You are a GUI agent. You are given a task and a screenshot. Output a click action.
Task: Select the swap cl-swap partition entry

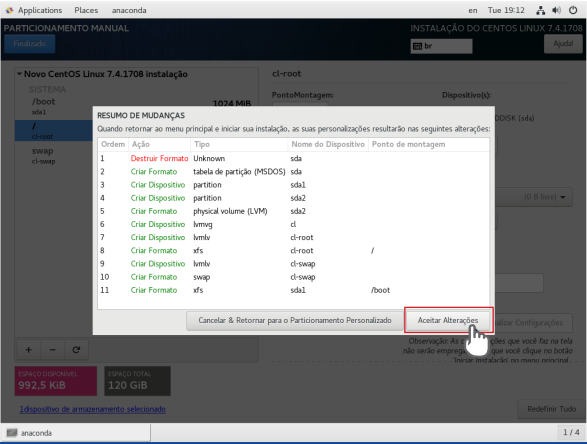coord(54,155)
